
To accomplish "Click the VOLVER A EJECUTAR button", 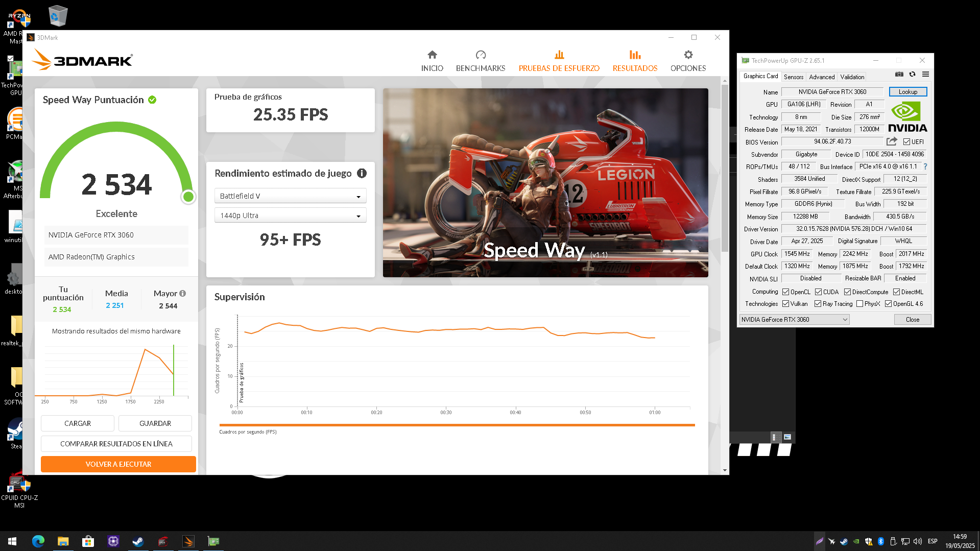I will tap(118, 464).
